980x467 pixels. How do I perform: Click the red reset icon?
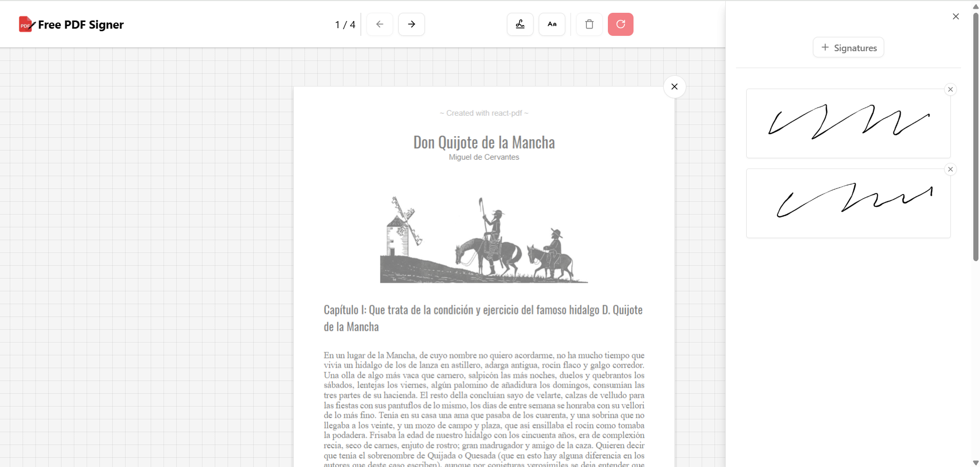(620, 24)
